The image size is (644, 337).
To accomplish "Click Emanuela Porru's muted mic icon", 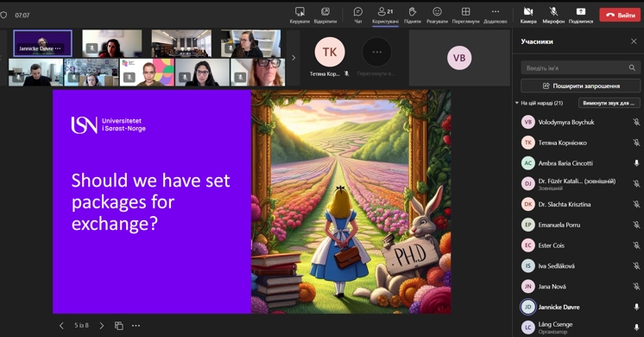I will point(636,225).
